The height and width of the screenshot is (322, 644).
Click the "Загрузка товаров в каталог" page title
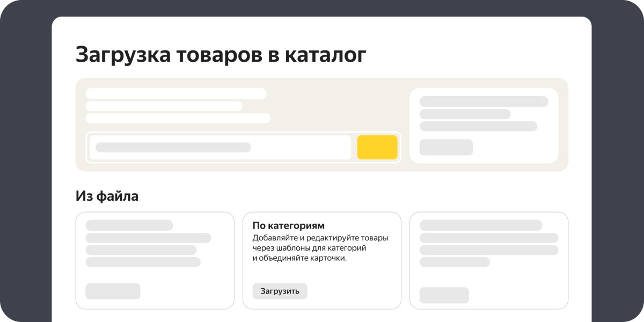tap(221, 55)
